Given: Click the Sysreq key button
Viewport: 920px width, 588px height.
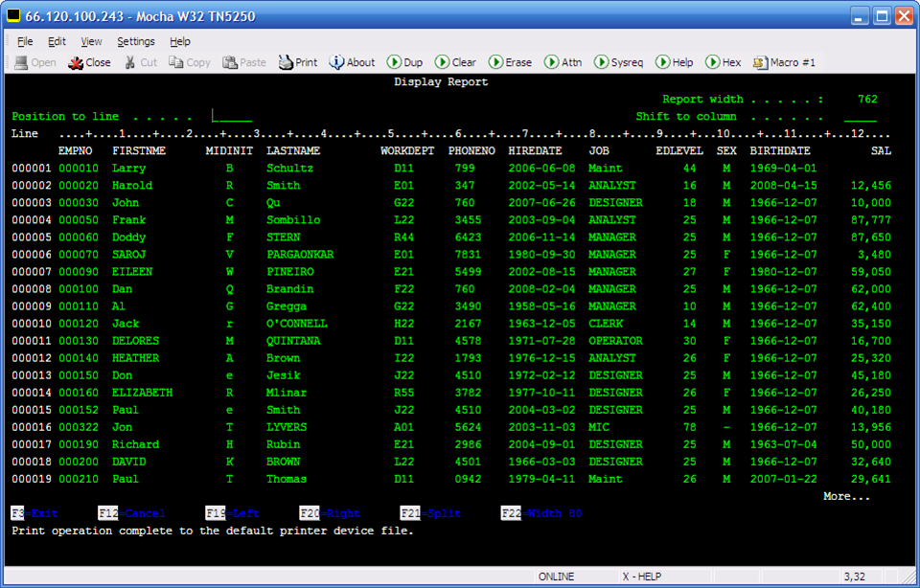Looking at the screenshot, I should pyautogui.click(x=618, y=62).
